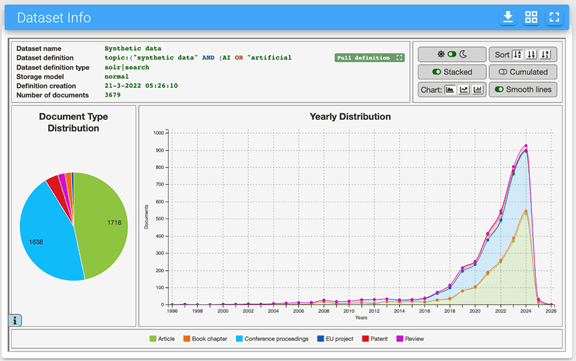
Task: Click the 2024 peak point on Review line
Action: tap(526, 146)
